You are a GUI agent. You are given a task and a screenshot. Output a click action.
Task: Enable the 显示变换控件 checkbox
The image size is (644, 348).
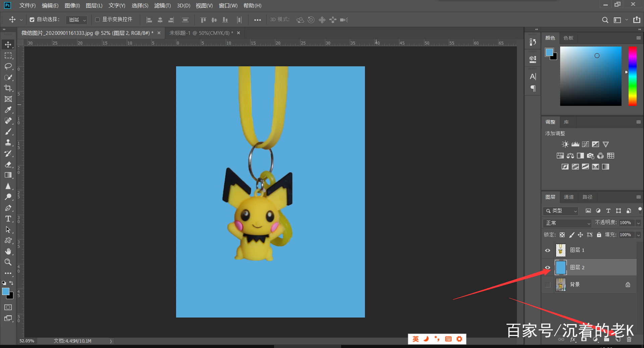tap(98, 20)
